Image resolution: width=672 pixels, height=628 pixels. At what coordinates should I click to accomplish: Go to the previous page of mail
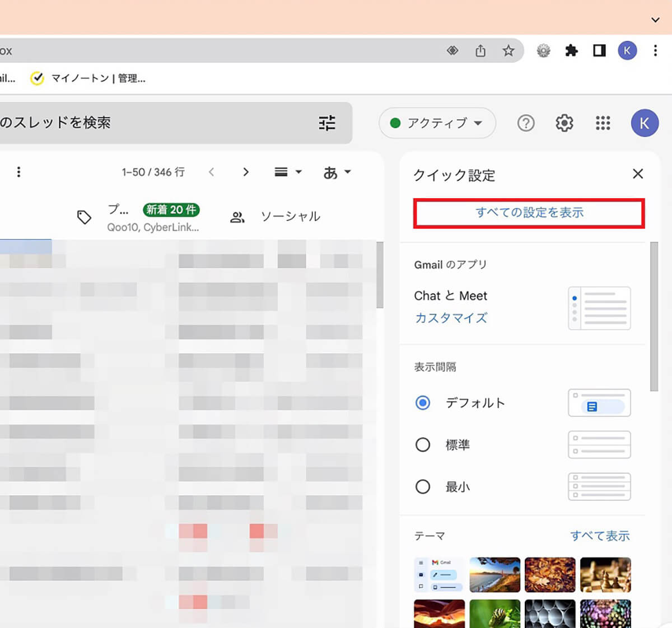click(x=211, y=172)
